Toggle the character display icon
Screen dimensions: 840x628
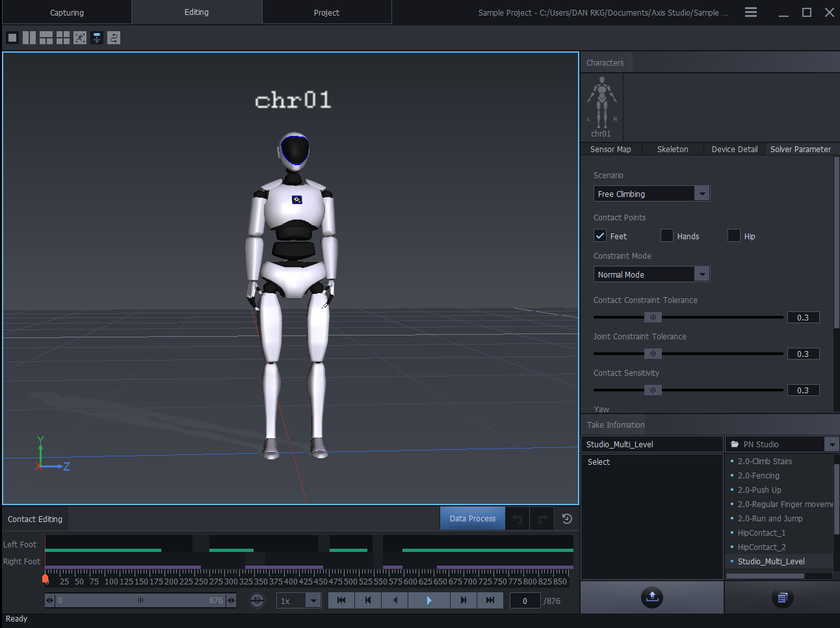point(96,37)
